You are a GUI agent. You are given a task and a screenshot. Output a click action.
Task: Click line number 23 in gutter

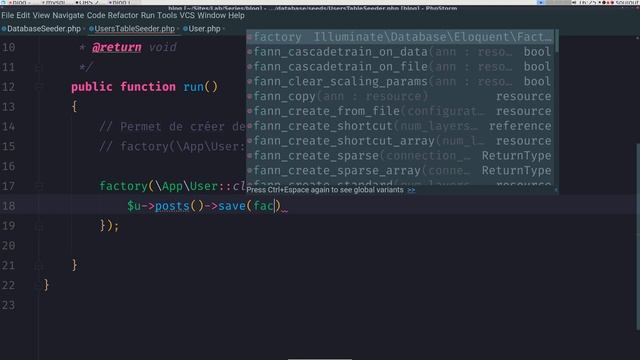coord(9,305)
